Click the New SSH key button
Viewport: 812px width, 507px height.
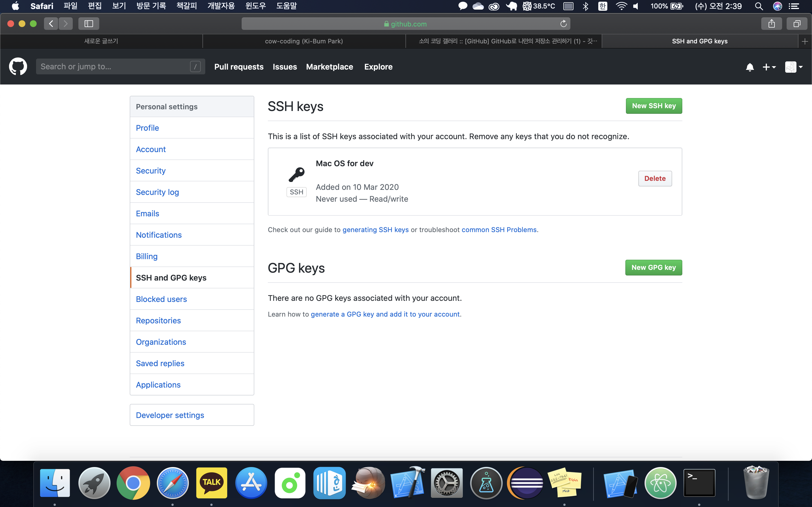point(654,106)
